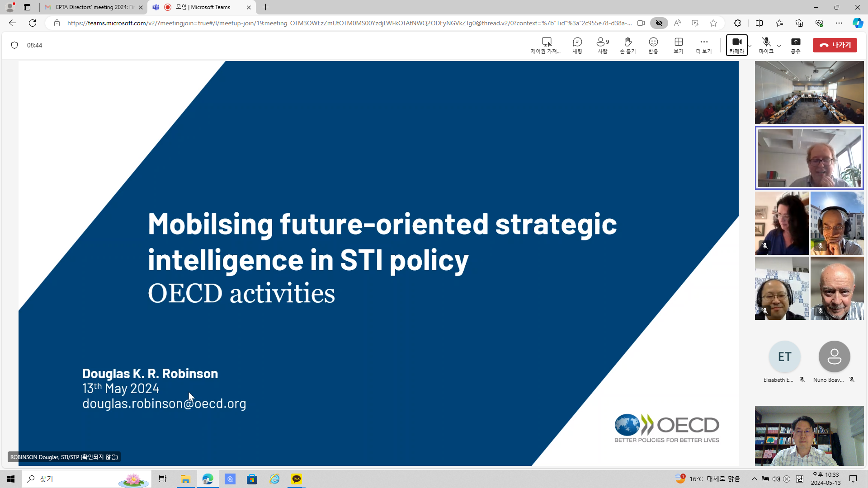Open Microsoft Store from taskbar
This screenshot has width=868, height=488.
252,479
